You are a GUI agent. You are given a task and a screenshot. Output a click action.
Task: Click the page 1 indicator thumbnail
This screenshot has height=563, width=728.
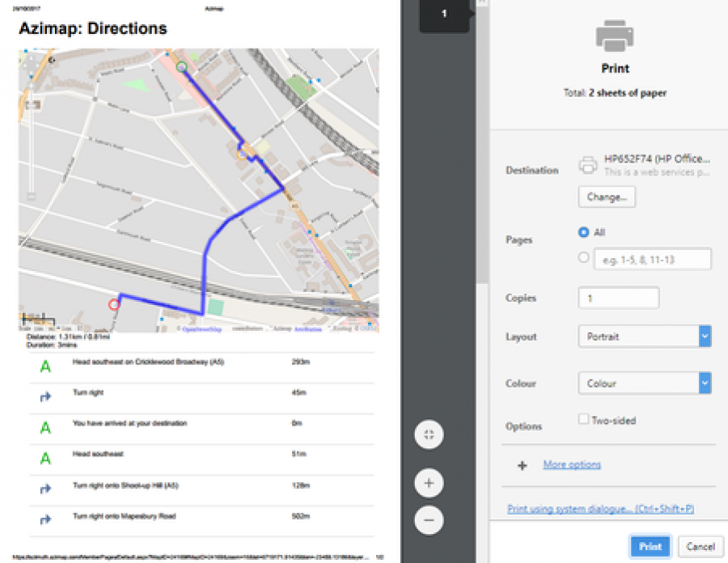pos(444,15)
